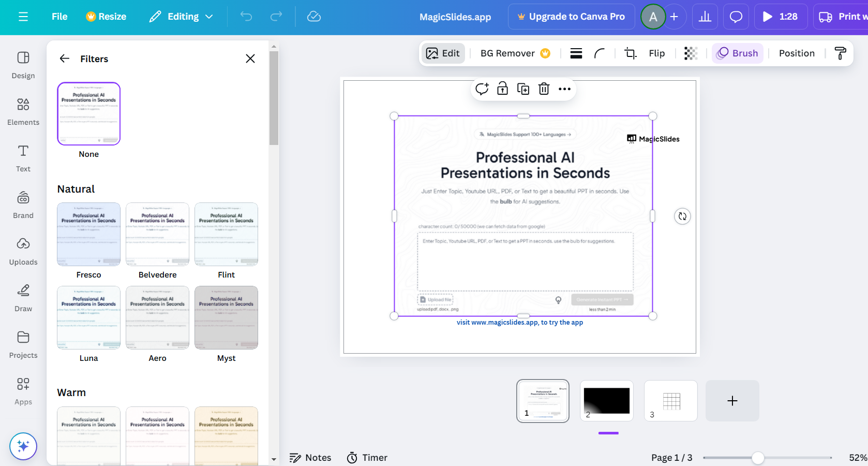The height and width of the screenshot is (466, 868).
Task: Open the Design sidebar tab
Action: pyautogui.click(x=23, y=65)
